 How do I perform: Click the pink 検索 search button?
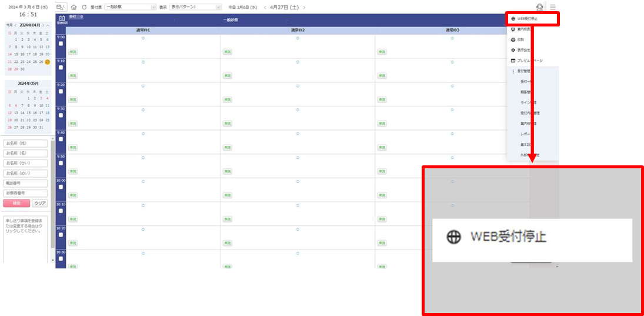[x=16, y=202]
